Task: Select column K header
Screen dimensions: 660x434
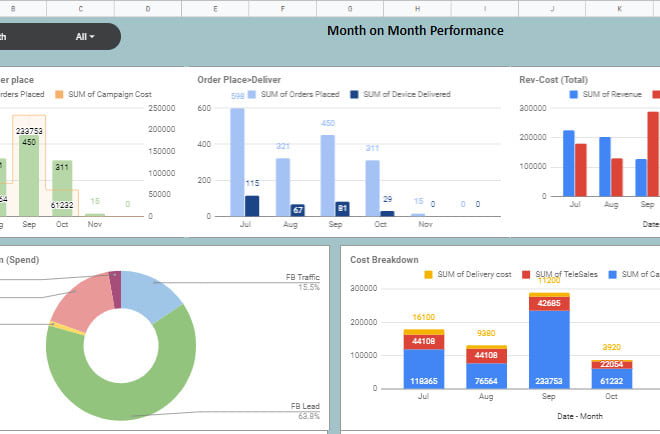Action: click(619, 8)
